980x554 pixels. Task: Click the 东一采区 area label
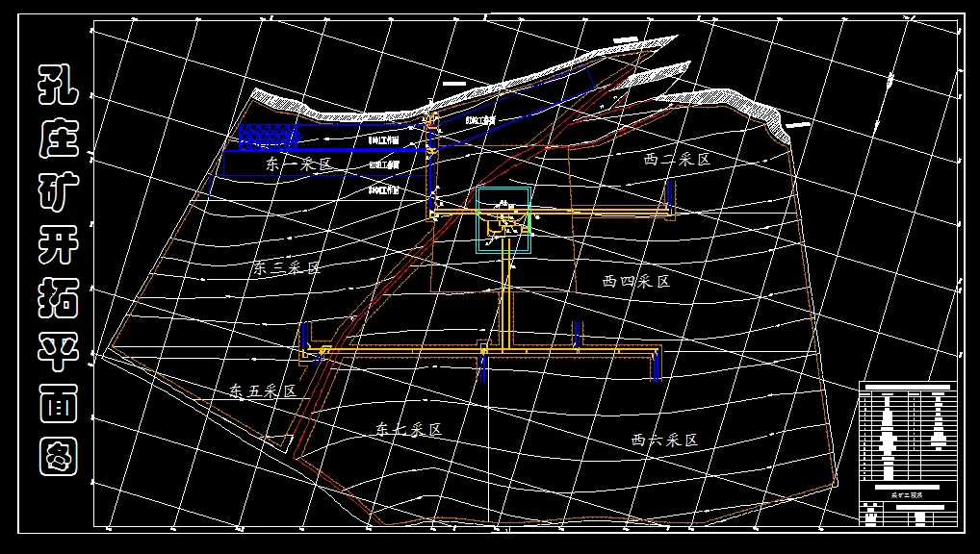(x=298, y=164)
